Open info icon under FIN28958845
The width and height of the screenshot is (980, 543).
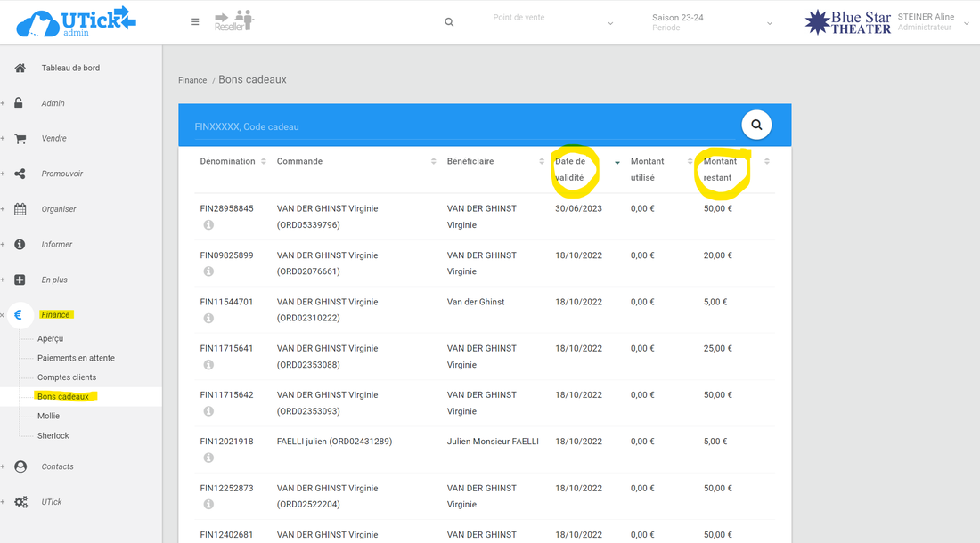tap(208, 225)
